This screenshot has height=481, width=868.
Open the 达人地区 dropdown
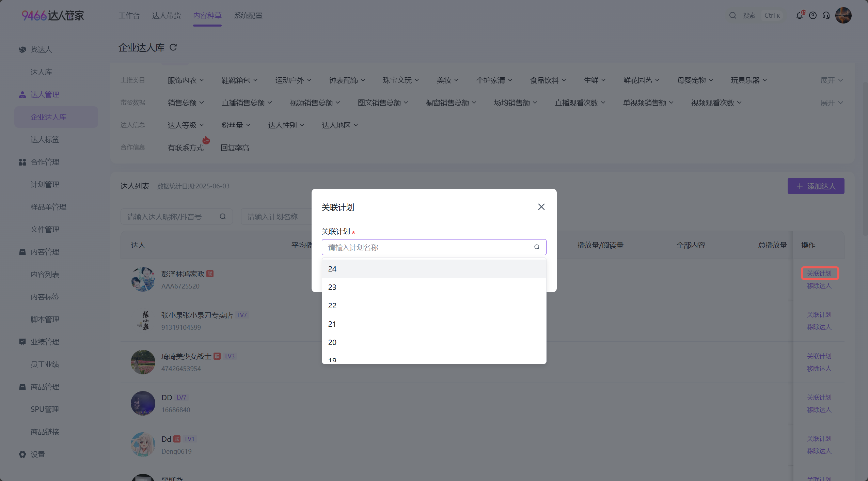(340, 125)
